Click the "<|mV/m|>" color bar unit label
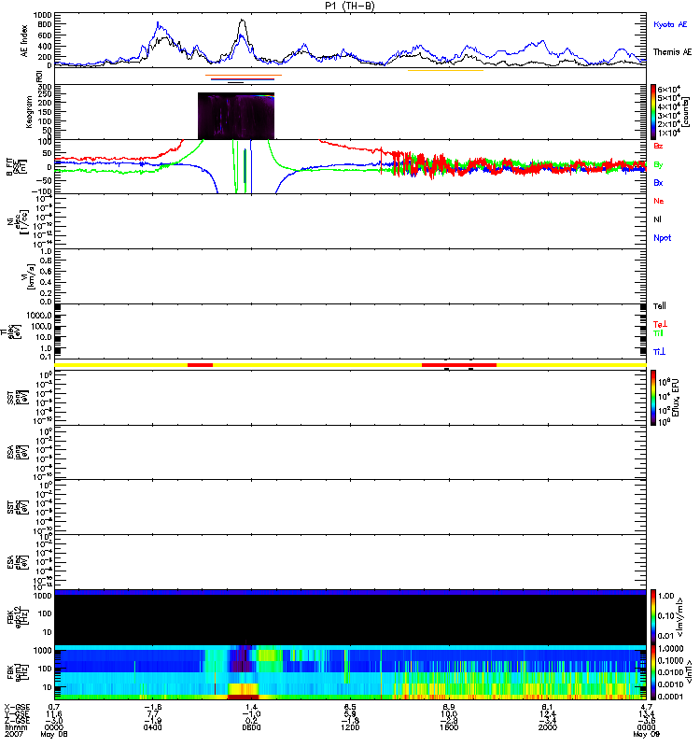 coord(680,617)
